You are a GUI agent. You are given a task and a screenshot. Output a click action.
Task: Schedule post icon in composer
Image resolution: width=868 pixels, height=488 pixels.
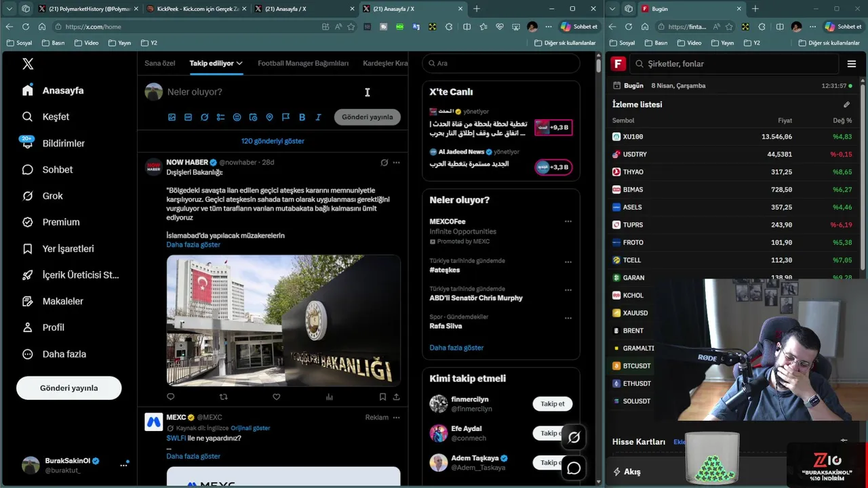click(x=253, y=117)
